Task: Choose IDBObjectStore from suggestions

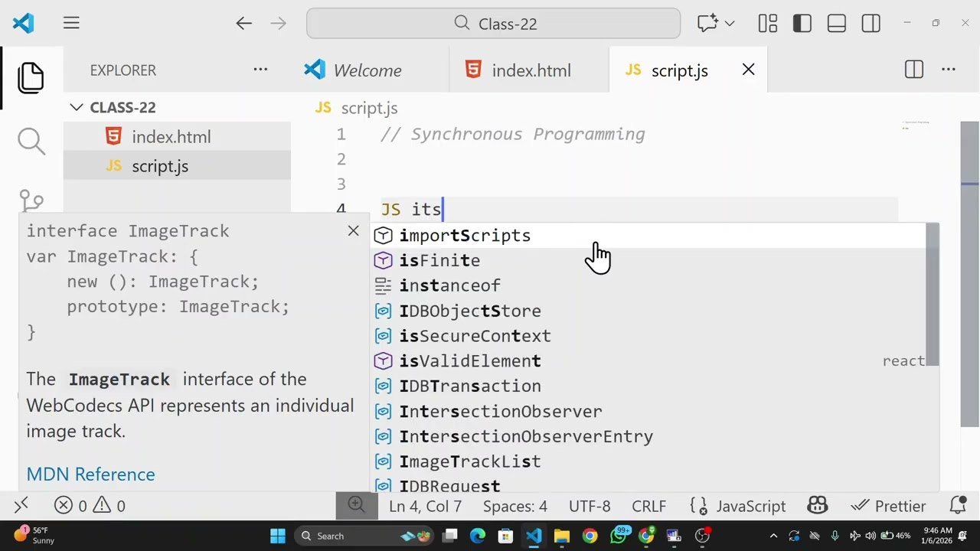Action: (x=648, y=311)
